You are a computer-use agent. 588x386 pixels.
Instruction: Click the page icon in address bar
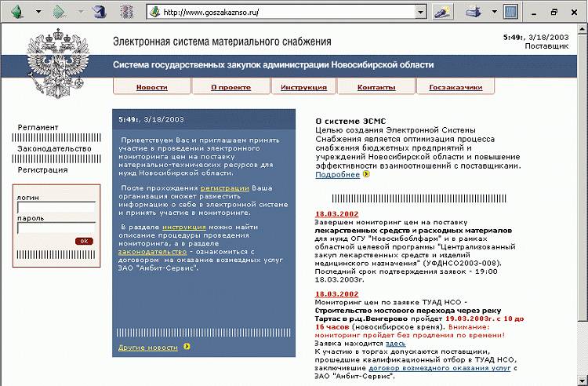pos(154,12)
